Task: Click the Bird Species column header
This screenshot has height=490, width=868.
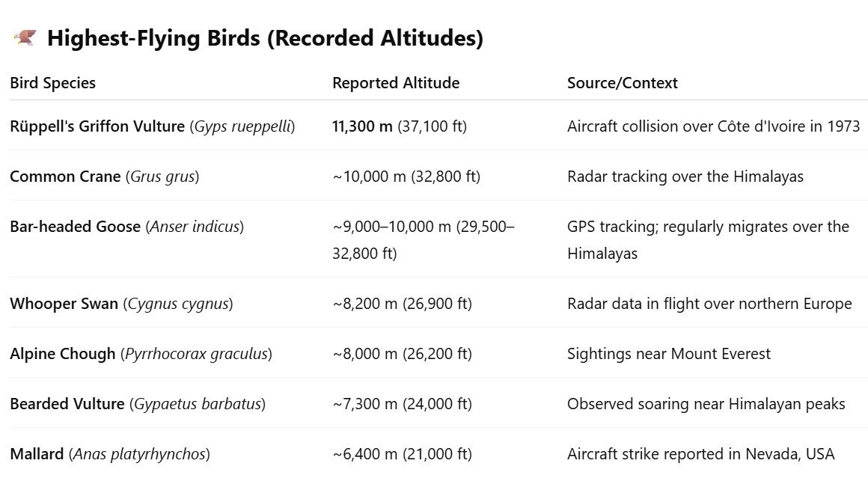Action: pyautogui.click(x=52, y=83)
